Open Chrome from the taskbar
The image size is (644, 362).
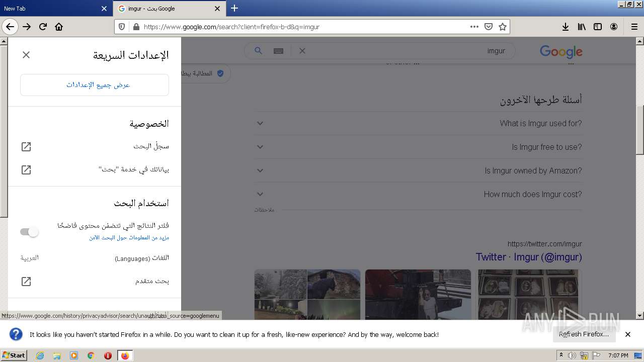(x=91, y=355)
